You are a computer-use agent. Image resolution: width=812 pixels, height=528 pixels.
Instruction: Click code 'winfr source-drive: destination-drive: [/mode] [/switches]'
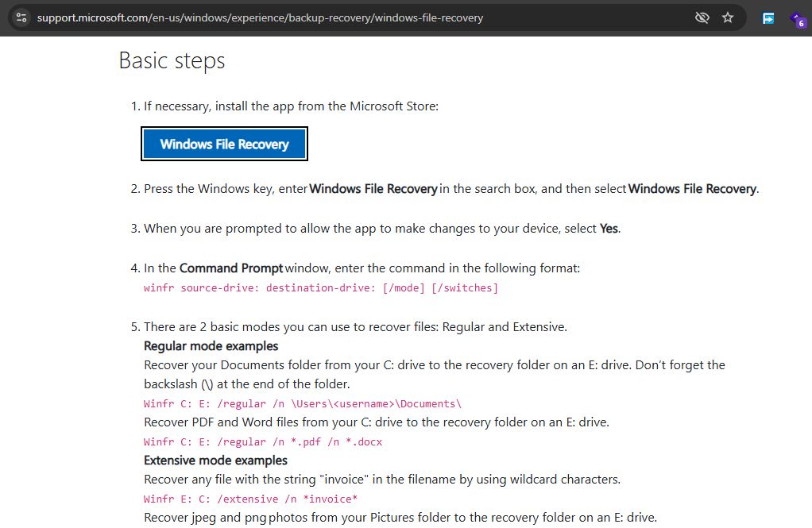click(321, 287)
